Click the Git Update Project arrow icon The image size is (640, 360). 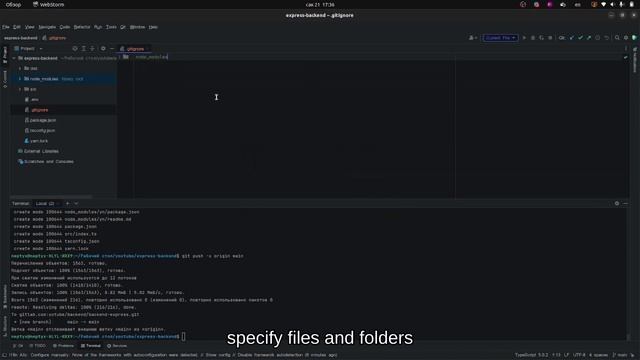tap(572, 38)
